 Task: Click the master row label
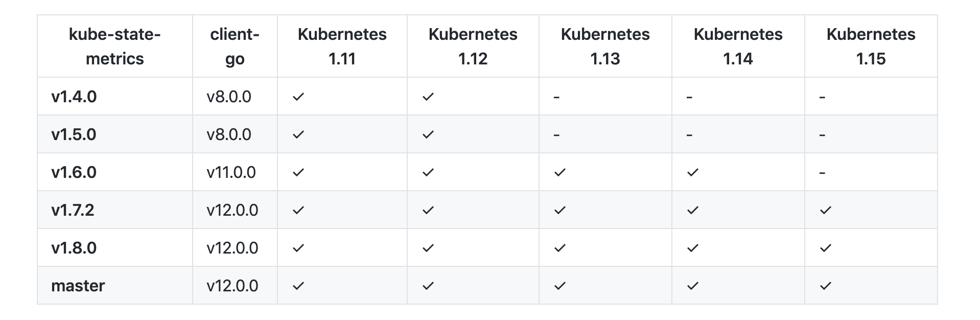point(78,286)
